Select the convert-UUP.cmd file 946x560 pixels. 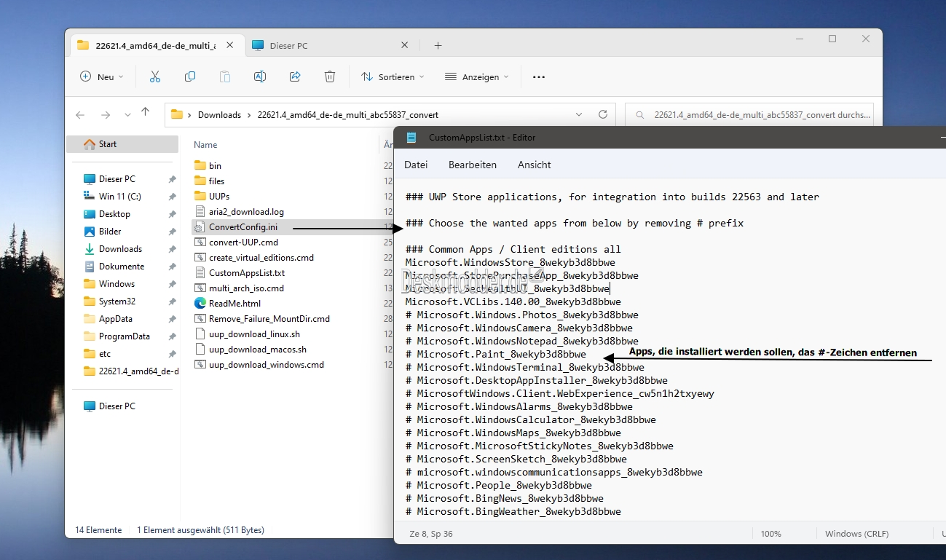coord(243,242)
